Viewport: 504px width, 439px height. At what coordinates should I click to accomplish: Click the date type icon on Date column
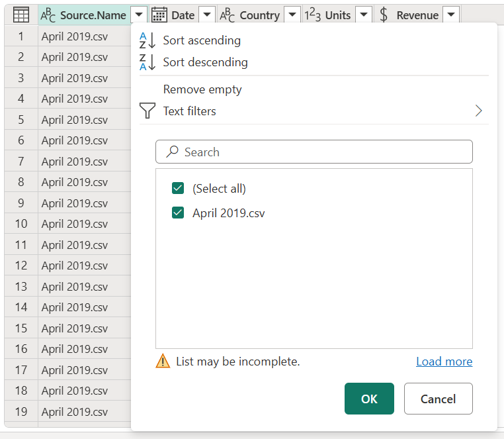pos(159,15)
